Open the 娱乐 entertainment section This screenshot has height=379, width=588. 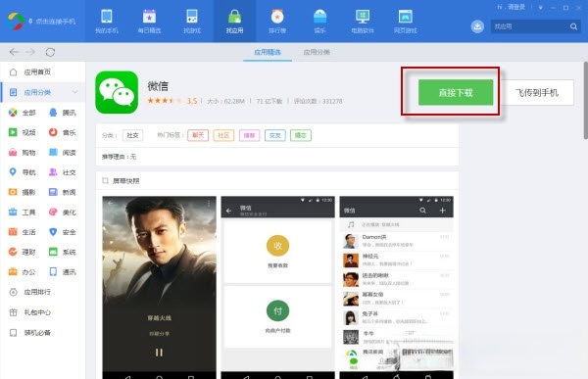(x=319, y=21)
